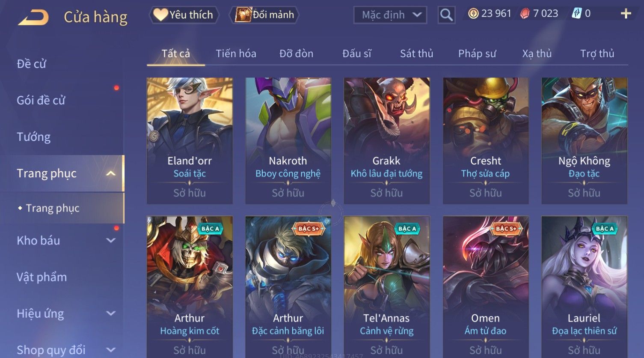
Task: Switch to the Tiến hóa tab
Action: (x=236, y=54)
